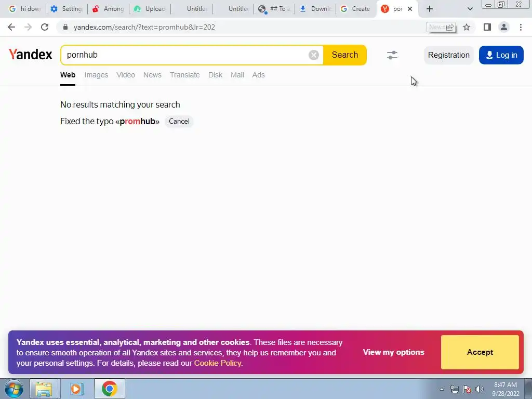Click the padlock site info icon
This screenshot has width=532, height=399.
point(65,27)
